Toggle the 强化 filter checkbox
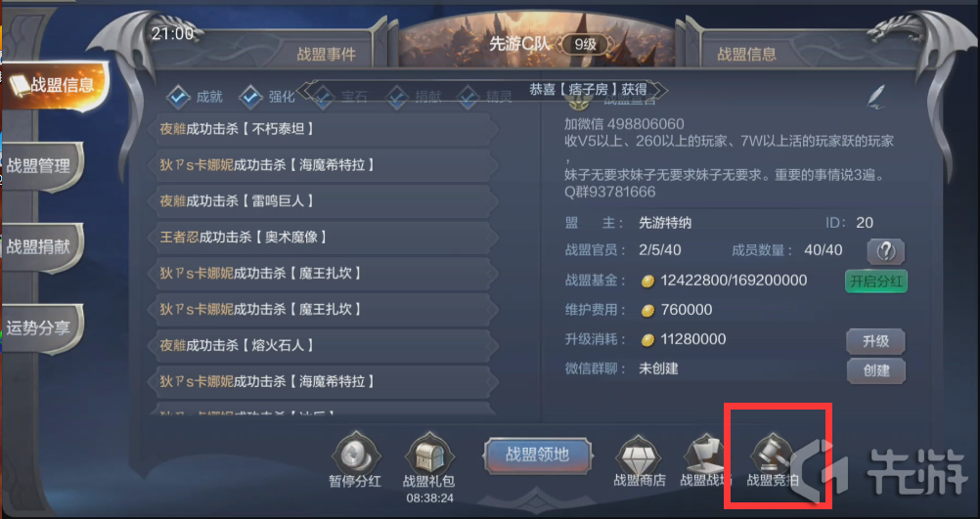Screen dimensions: 980x519 coord(250,96)
